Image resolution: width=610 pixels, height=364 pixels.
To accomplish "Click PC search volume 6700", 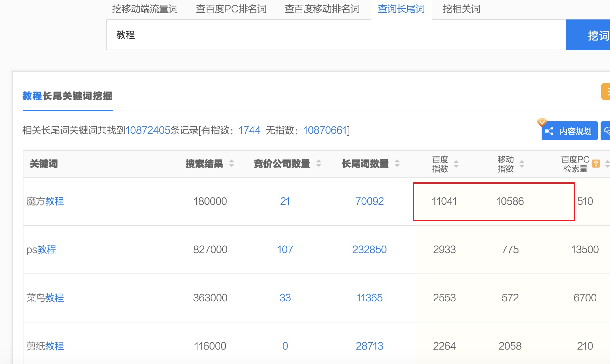I will coord(585,298).
